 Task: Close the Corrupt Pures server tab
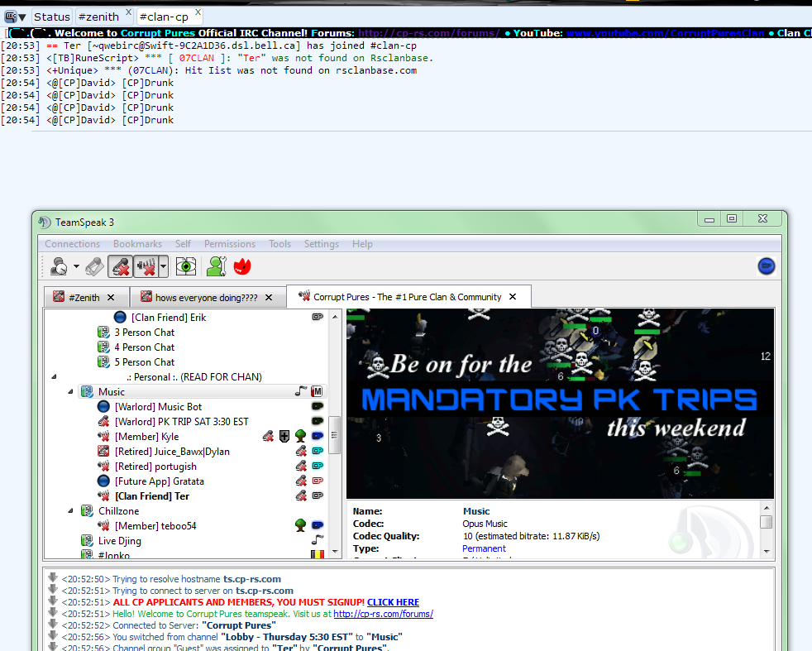[x=513, y=297]
